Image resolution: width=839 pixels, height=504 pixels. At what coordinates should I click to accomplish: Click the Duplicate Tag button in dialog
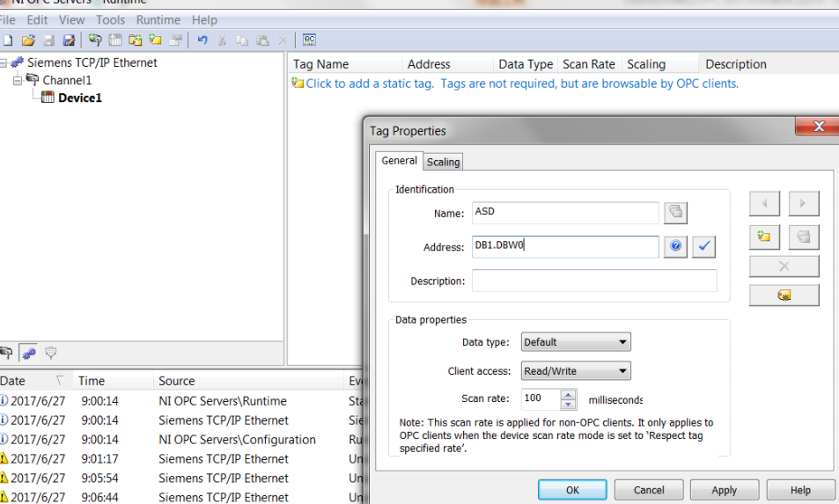803,237
